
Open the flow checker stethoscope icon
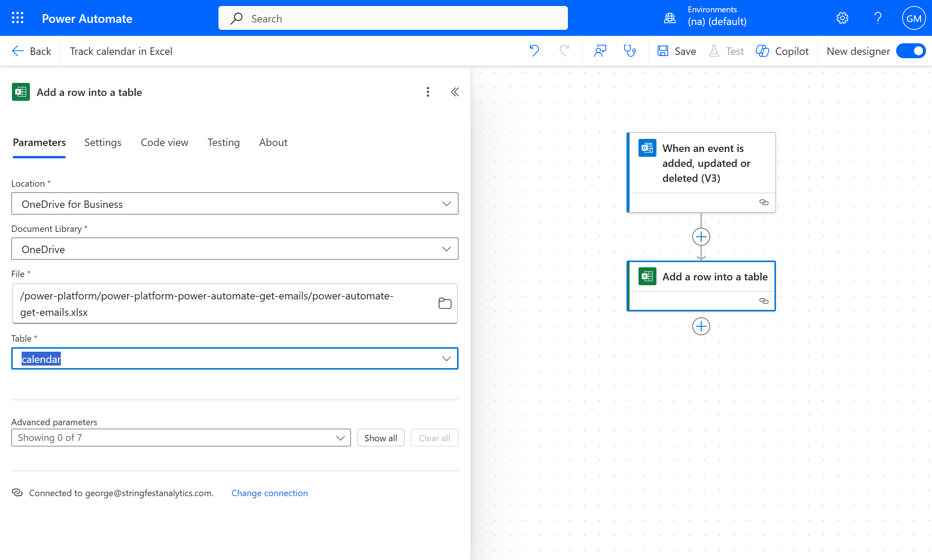[x=630, y=50]
